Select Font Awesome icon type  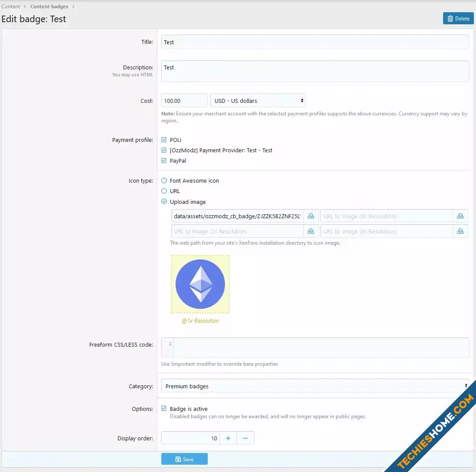pyautogui.click(x=164, y=180)
